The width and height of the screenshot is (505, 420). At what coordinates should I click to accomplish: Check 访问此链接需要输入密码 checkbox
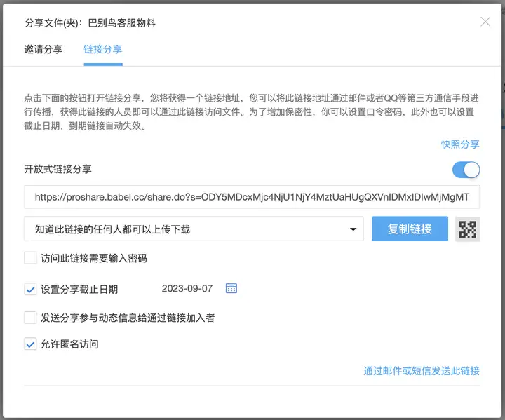pyautogui.click(x=30, y=258)
